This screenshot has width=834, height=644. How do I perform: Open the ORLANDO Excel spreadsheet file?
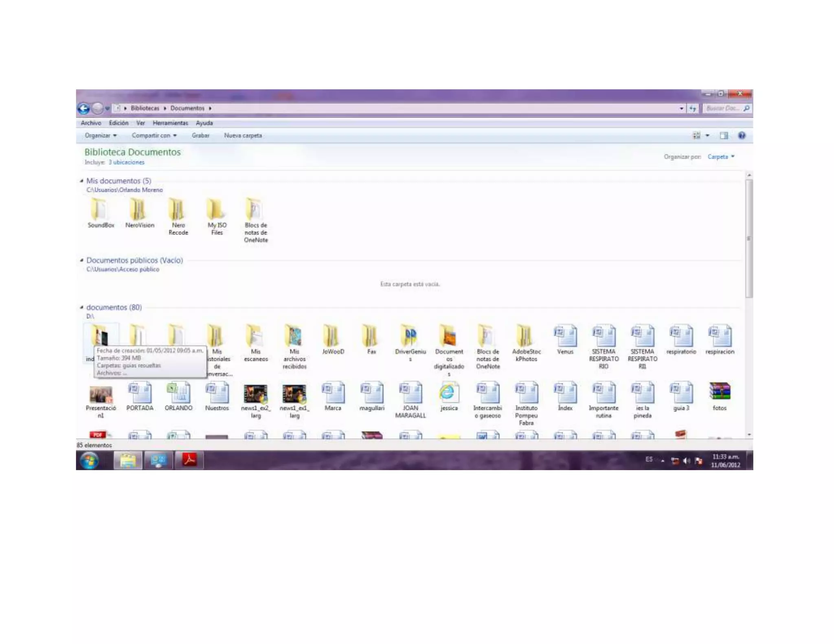[178, 392]
